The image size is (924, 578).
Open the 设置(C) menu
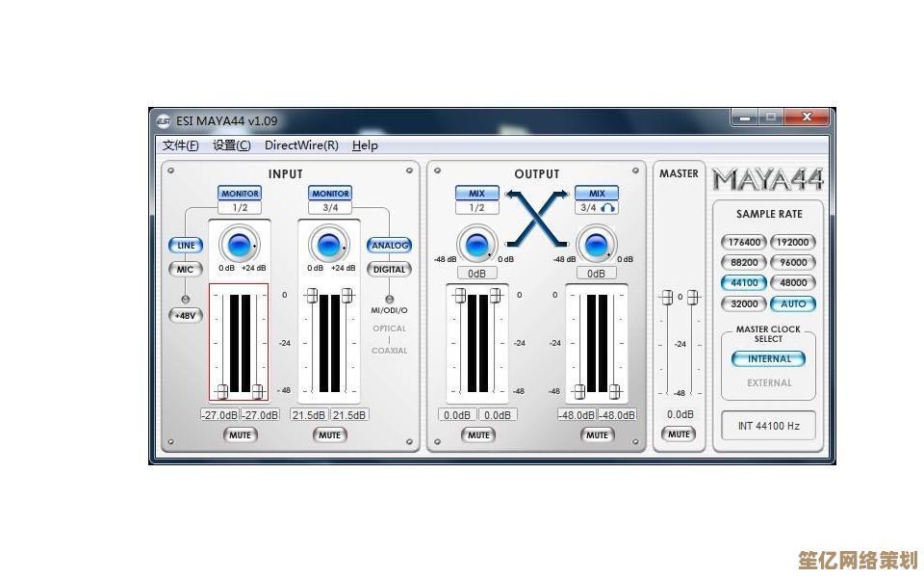click(232, 145)
